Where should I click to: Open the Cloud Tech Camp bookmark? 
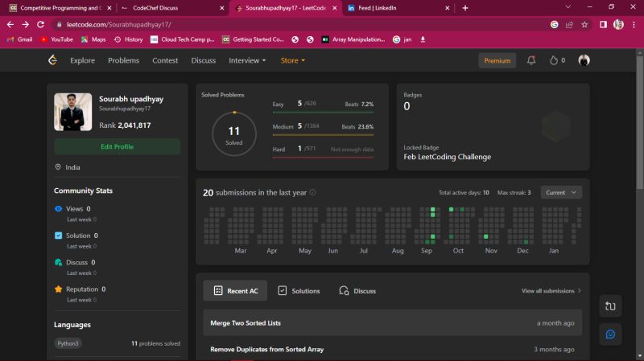[x=183, y=39]
